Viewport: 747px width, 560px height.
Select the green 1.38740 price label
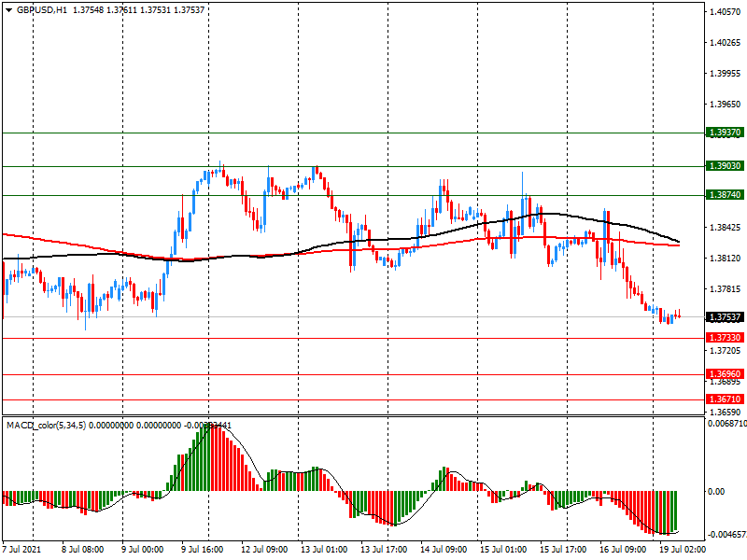(724, 195)
